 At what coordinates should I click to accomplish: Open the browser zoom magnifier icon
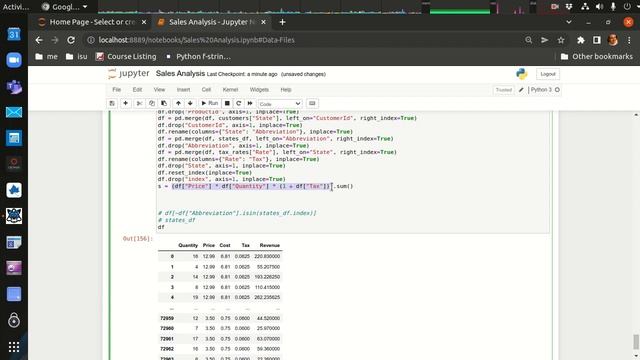coord(529,40)
